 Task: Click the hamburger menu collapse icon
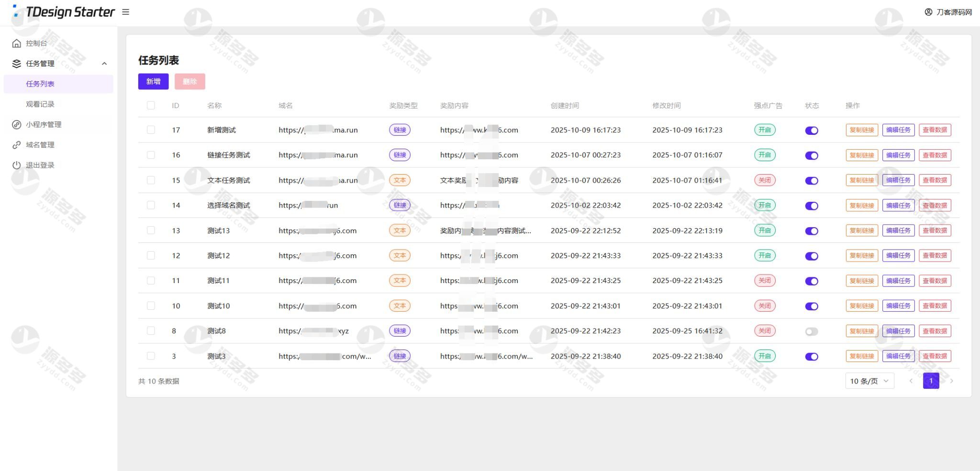click(x=126, y=12)
